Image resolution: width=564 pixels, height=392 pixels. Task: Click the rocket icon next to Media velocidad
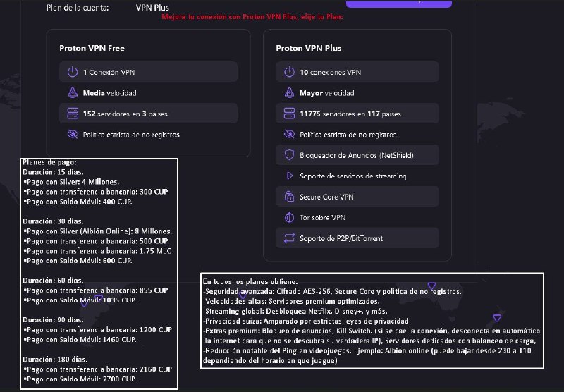pos(73,93)
